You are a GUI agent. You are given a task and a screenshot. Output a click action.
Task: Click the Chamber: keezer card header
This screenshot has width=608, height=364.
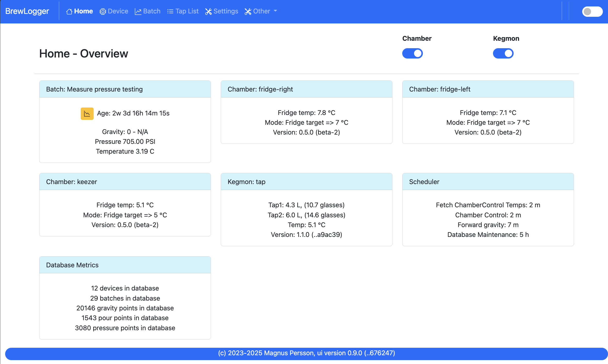click(x=125, y=182)
